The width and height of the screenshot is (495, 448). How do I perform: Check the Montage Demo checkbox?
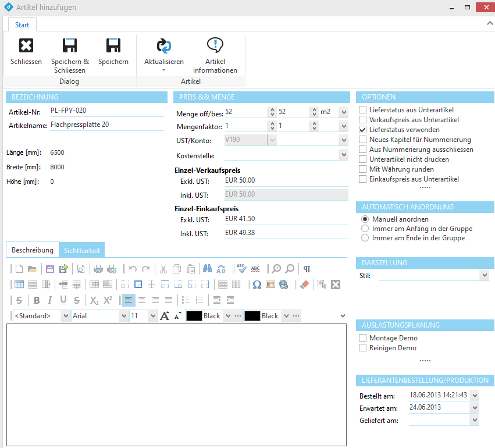[x=363, y=338]
